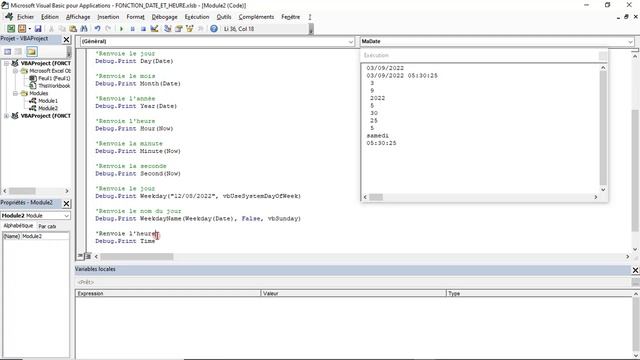Click the "Debug.Print Hour(Now)" code line

(134, 129)
